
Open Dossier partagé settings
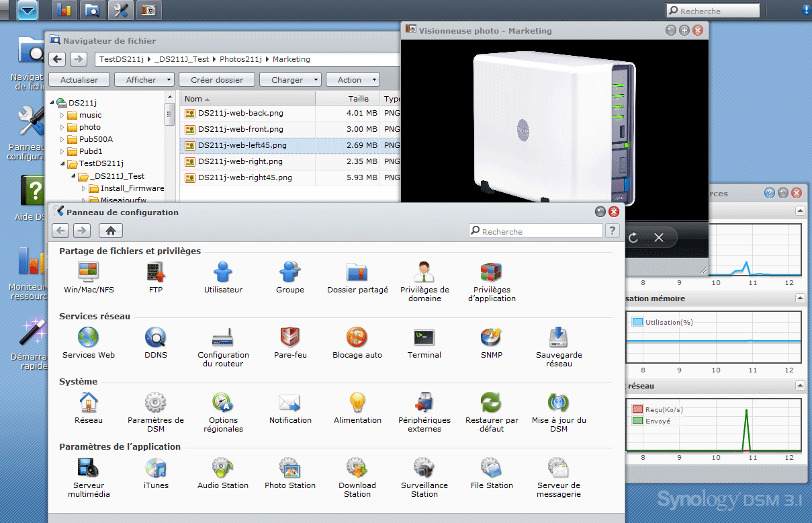(x=357, y=278)
